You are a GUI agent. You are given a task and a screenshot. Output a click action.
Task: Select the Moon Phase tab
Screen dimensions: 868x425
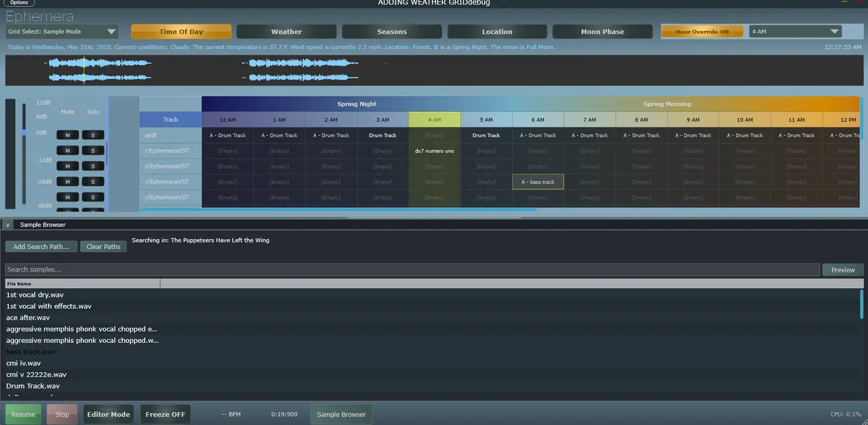[x=602, y=32]
